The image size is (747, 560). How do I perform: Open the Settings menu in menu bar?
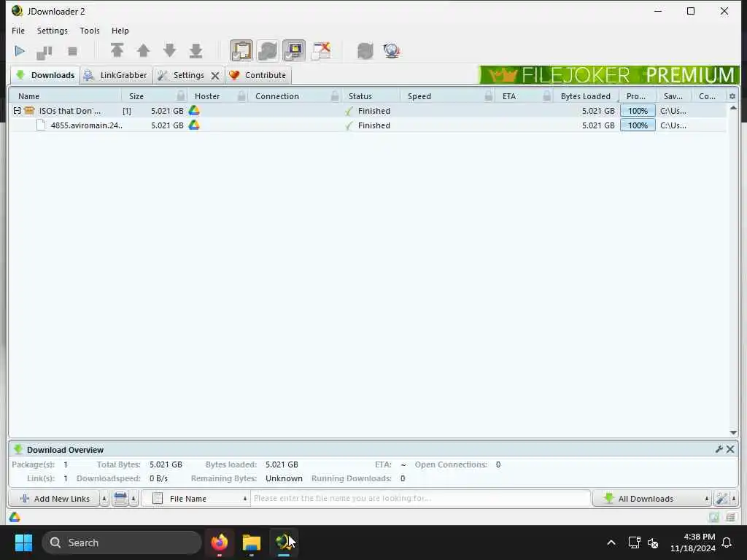click(53, 31)
